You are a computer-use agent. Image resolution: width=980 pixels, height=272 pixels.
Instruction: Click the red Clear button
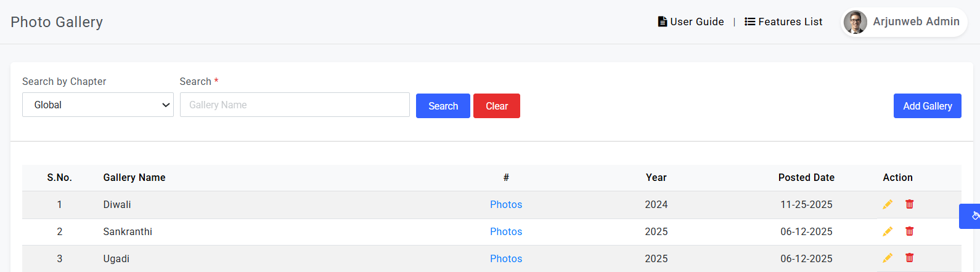pyautogui.click(x=497, y=106)
